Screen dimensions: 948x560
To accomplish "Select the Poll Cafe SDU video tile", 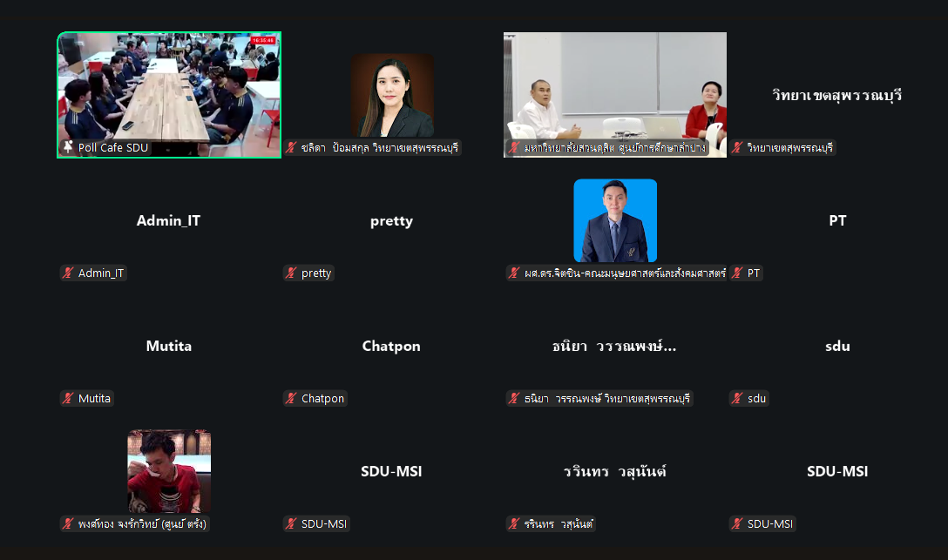I will pos(169,95).
